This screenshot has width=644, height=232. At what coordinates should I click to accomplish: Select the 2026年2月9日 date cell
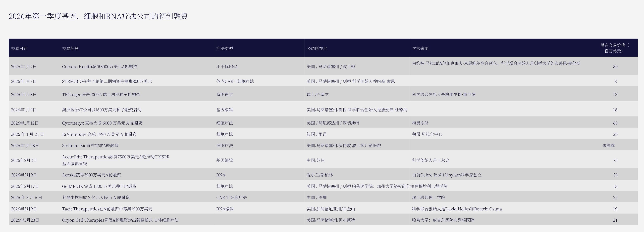click(24, 175)
